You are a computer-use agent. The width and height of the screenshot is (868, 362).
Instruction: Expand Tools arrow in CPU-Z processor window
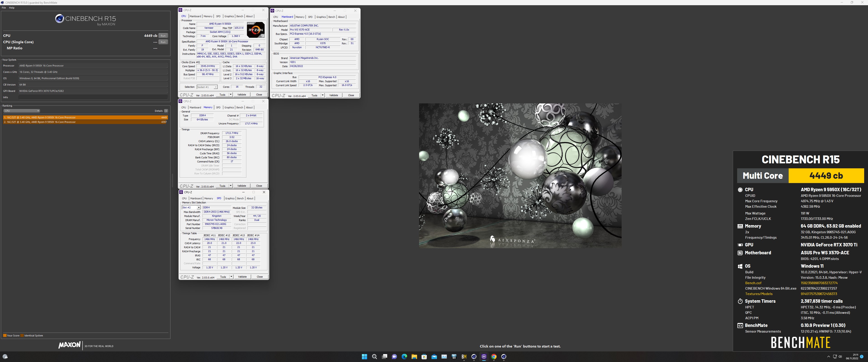tap(231, 95)
